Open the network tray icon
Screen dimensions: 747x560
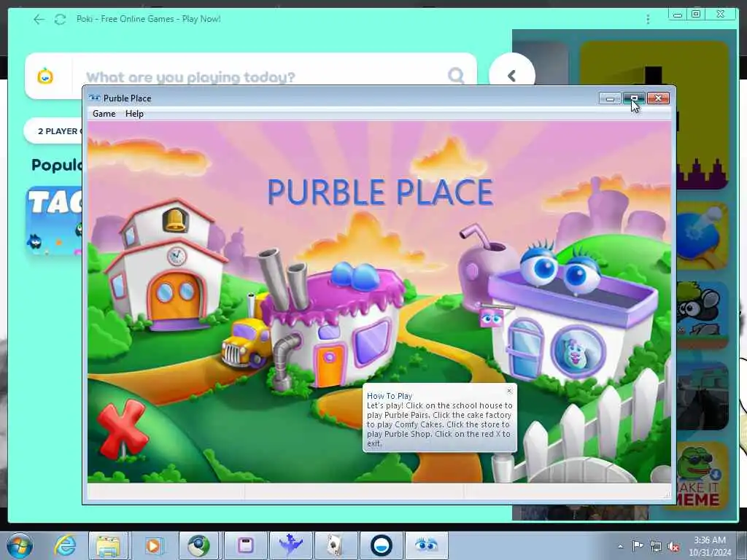tap(656, 547)
